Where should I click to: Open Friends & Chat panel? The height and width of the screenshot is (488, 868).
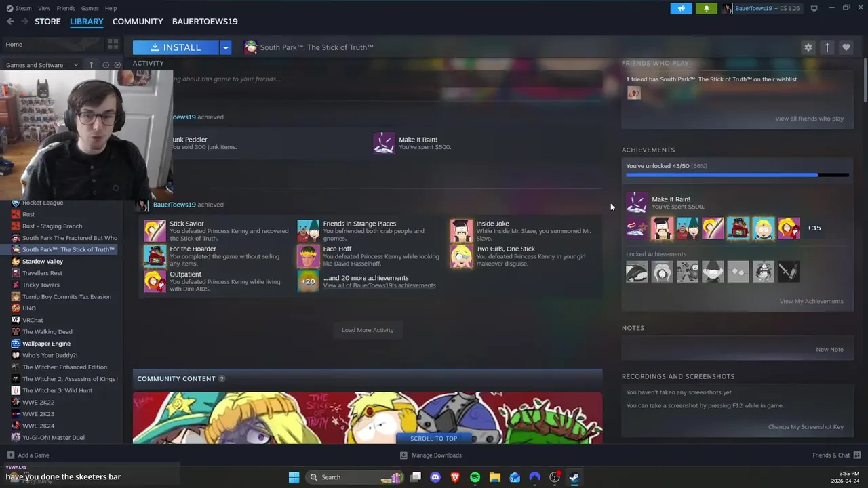click(x=836, y=455)
